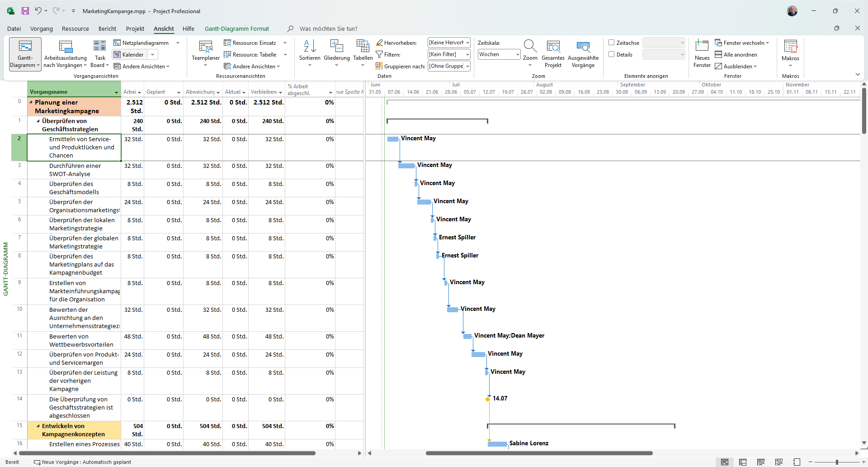Collapse the Überprüfen von Geschäftsstrategien group

click(x=38, y=121)
